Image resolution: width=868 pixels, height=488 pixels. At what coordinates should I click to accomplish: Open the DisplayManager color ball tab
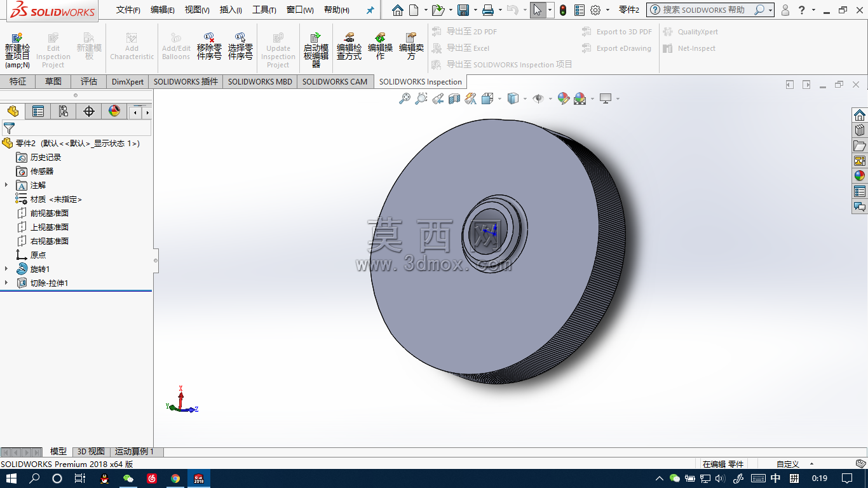coord(114,111)
